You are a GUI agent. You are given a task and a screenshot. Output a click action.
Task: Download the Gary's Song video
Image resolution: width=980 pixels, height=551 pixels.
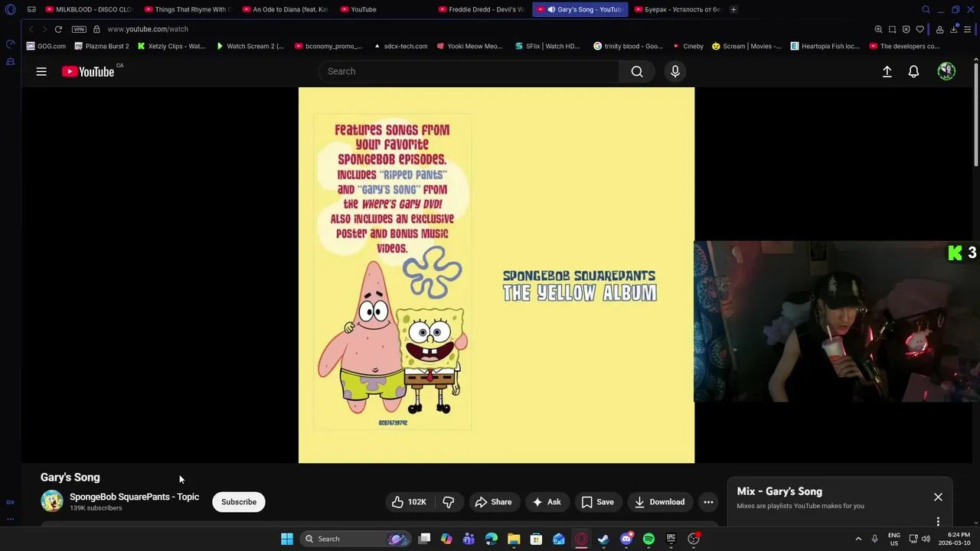(659, 502)
